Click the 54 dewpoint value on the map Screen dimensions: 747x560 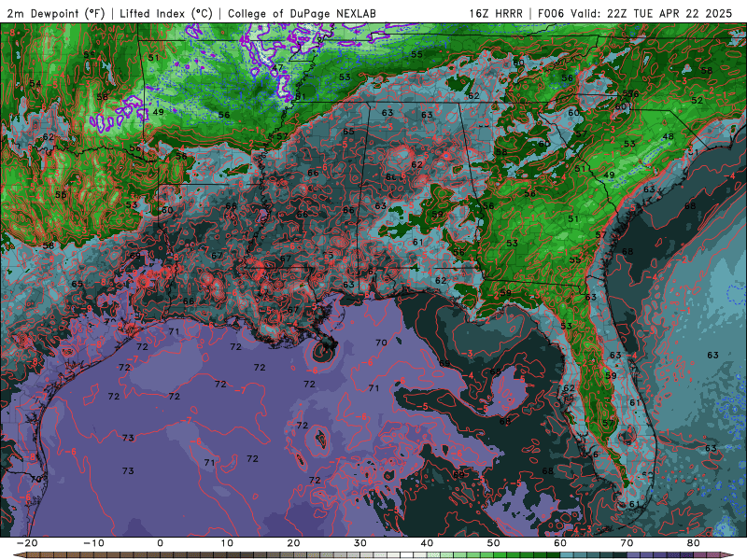pyautogui.click(x=35, y=83)
